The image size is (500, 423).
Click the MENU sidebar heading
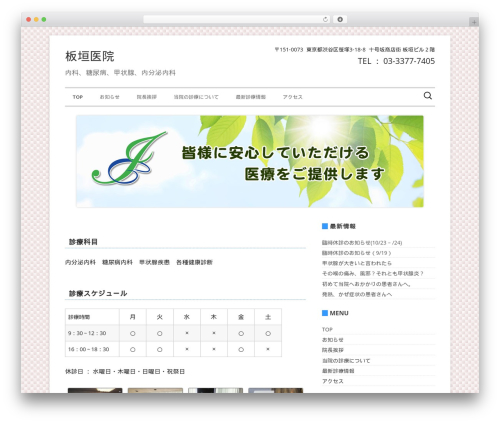click(x=339, y=313)
